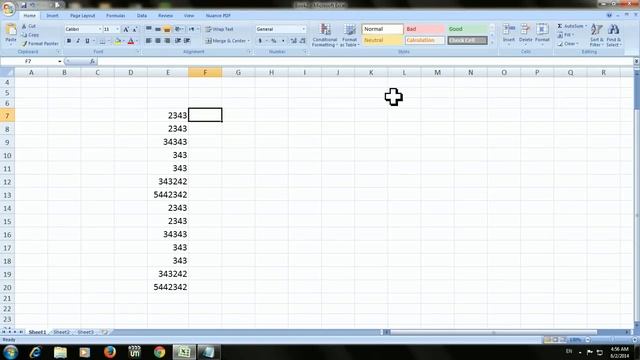Apply accounting currency format

(260, 41)
